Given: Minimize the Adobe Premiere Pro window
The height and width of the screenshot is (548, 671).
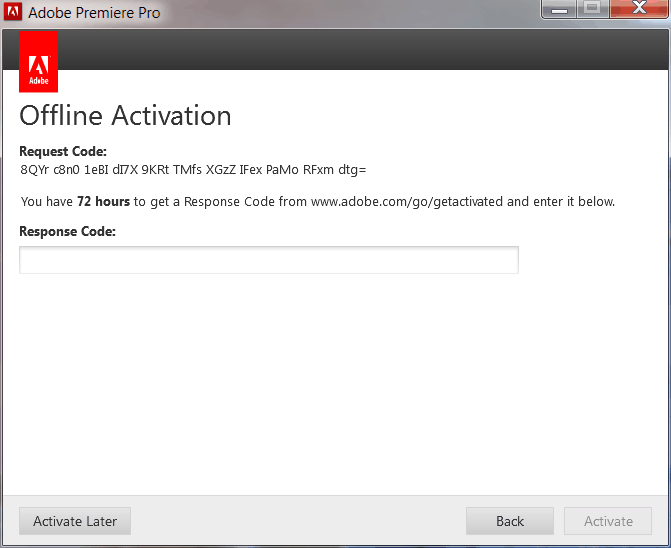Looking at the screenshot, I should click(x=559, y=8).
